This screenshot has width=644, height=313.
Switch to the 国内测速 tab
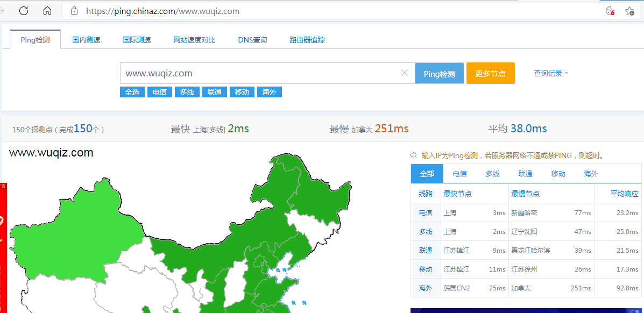click(86, 39)
